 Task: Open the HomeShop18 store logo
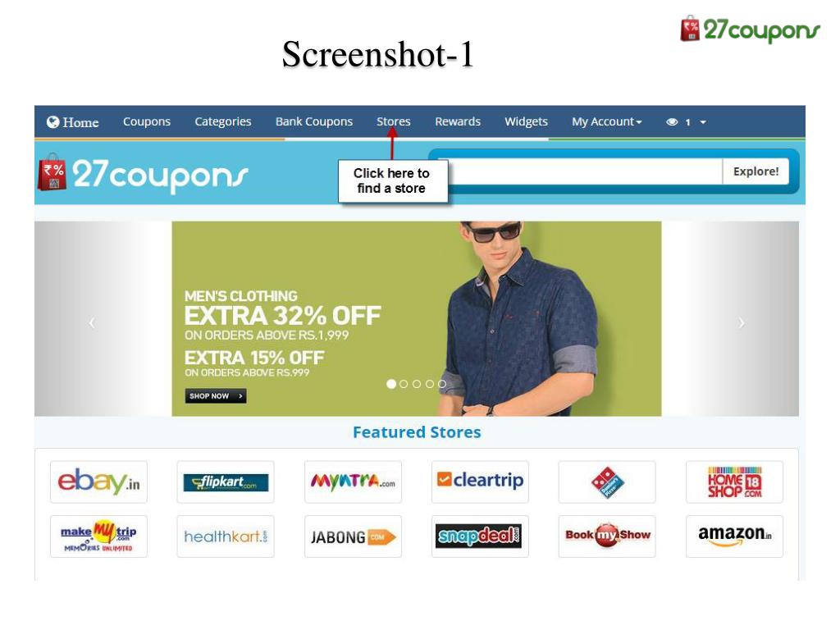(x=734, y=482)
